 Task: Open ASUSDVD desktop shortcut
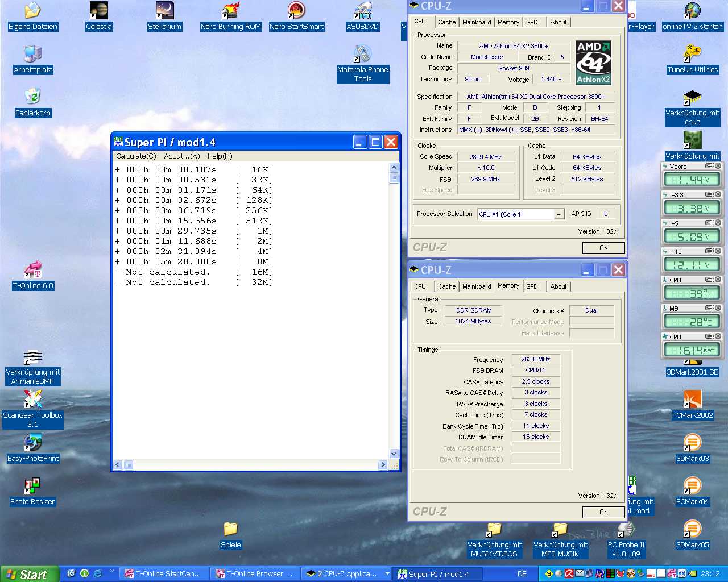[363, 16]
